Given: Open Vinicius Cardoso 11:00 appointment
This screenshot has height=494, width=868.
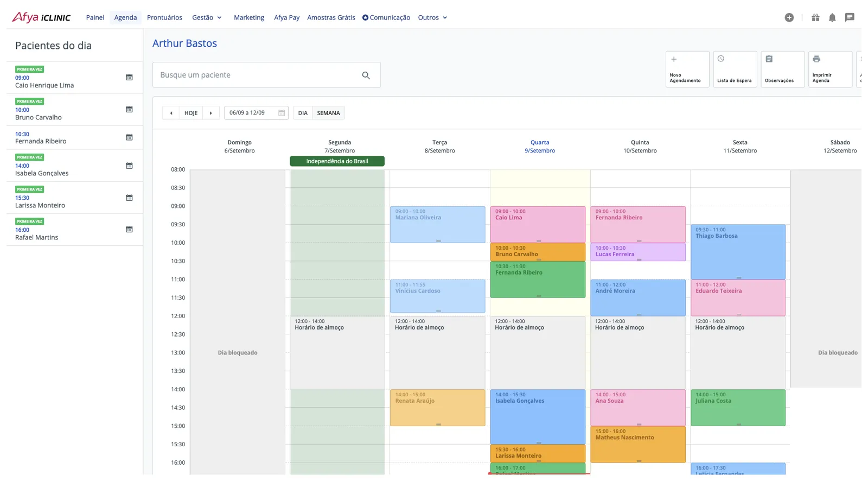Looking at the screenshot, I should [x=437, y=296].
